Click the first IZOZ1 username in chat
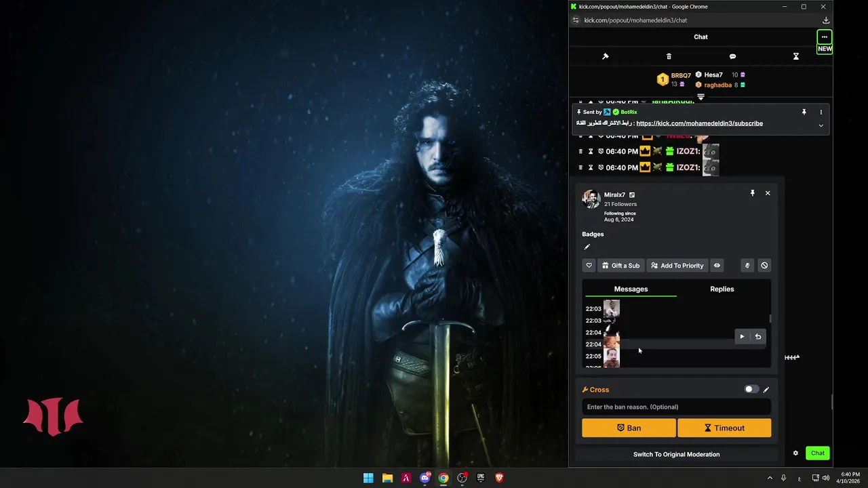Screen dimensions: 868x488 tap(688, 151)
